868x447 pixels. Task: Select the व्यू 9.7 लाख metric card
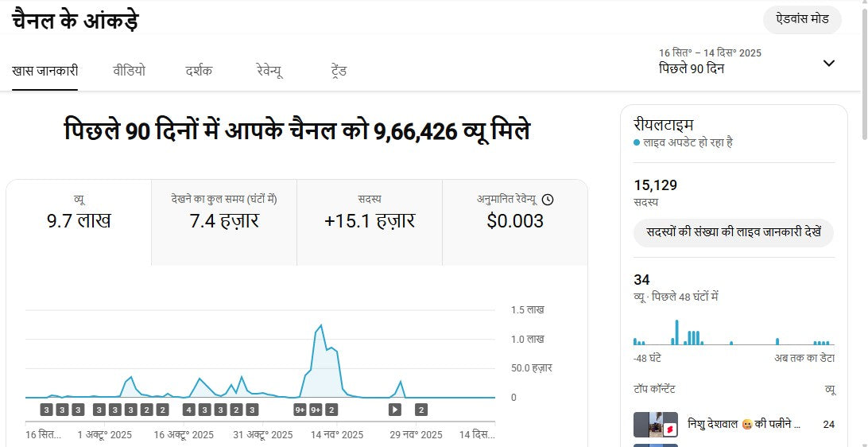tap(79, 222)
